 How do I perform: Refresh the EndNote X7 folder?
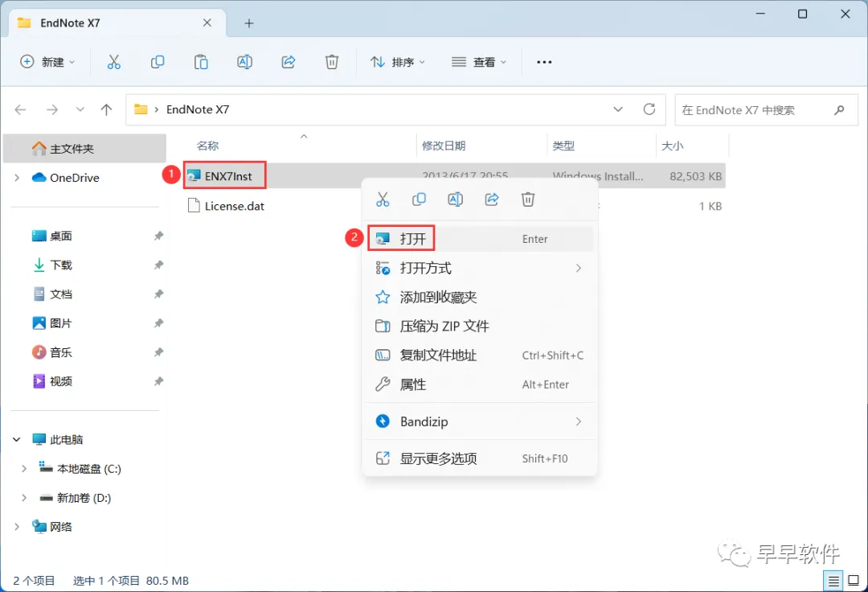click(649, 109)
